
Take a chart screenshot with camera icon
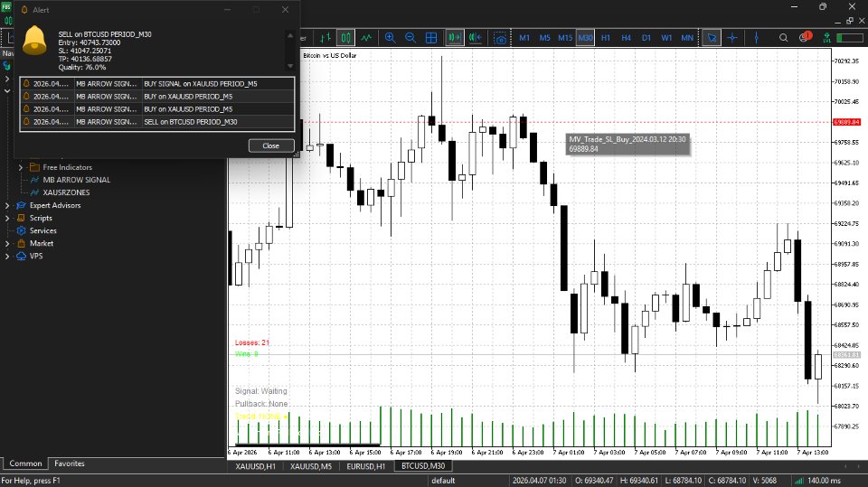[x=500, y=38]
